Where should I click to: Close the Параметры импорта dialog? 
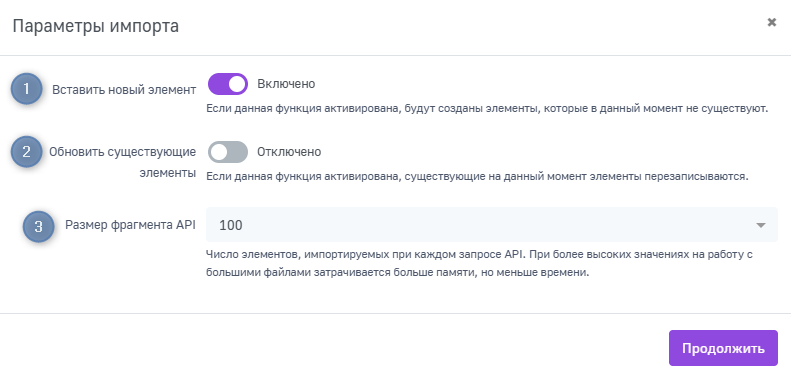771,22
